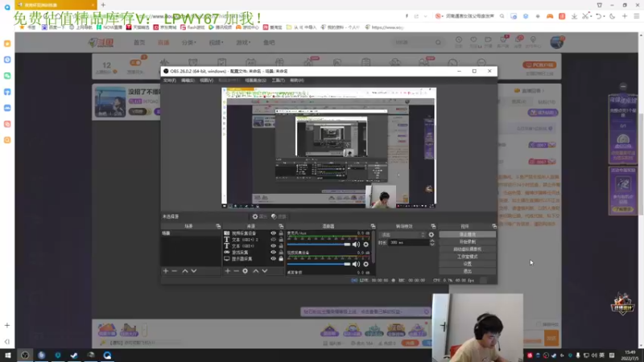Open 属性 button above the docks
This screenshot has height=362, width=644.
click(x=259, y=216)
